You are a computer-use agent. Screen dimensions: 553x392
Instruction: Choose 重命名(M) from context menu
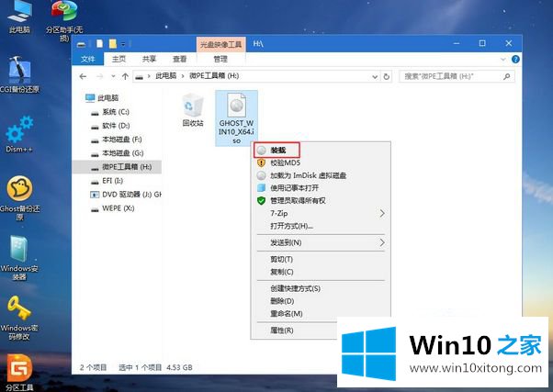point(321,313)
